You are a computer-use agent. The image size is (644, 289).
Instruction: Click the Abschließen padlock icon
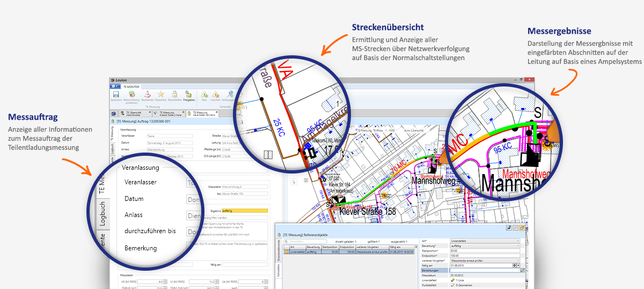coord(175,95)
